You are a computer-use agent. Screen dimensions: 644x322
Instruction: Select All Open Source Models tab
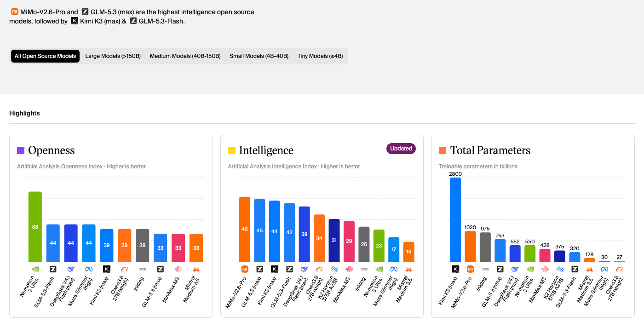point(45,56)
